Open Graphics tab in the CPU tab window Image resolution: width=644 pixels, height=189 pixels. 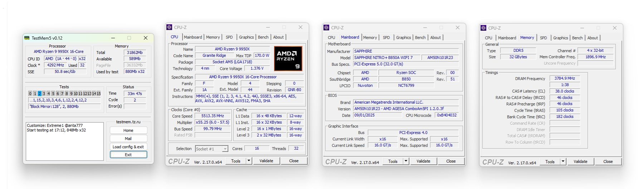[247, 37]
